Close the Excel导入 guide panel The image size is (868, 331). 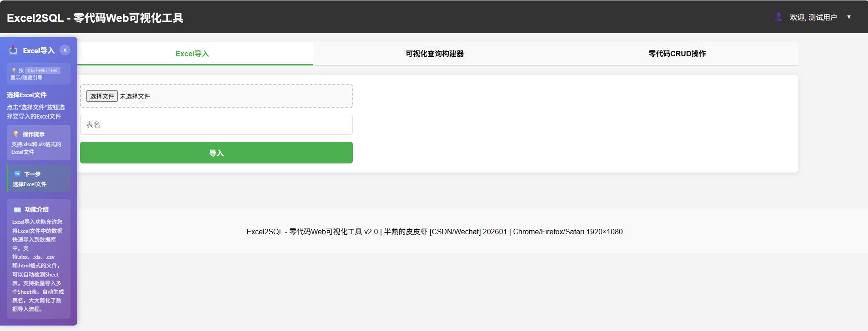pos(65,50)
